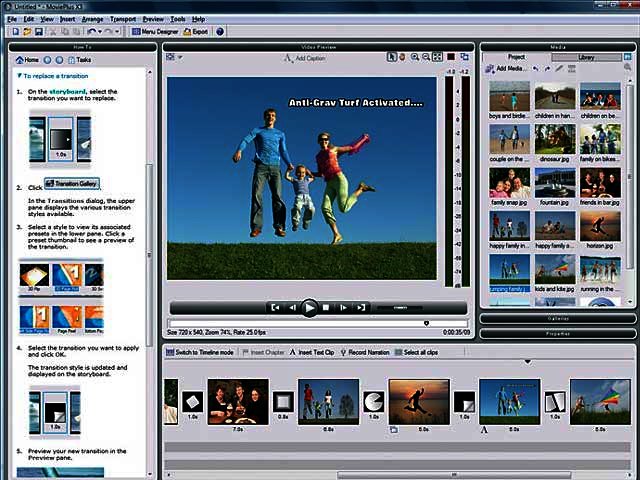
Task: Switch to Timeline mode
Action: [x=200, y=352]
